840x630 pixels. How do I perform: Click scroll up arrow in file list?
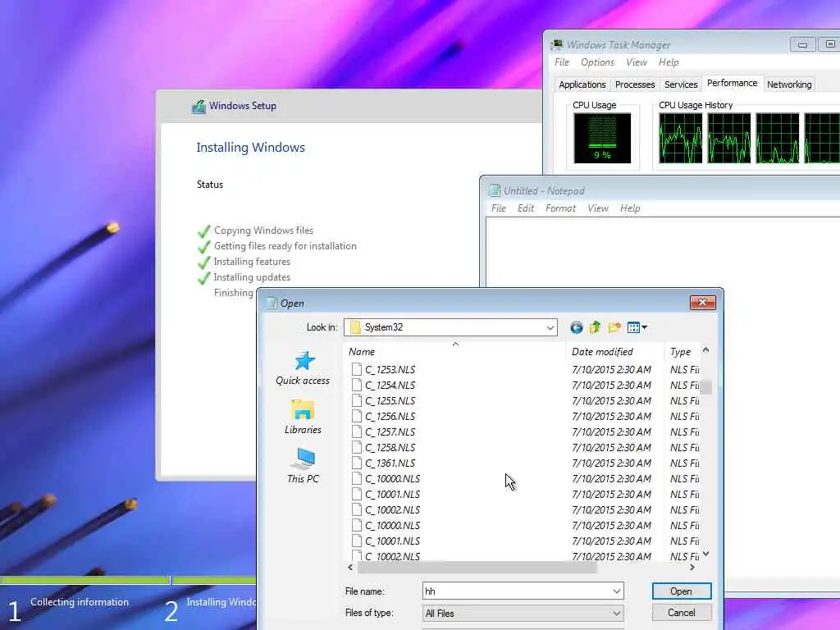tap(706, 349)
